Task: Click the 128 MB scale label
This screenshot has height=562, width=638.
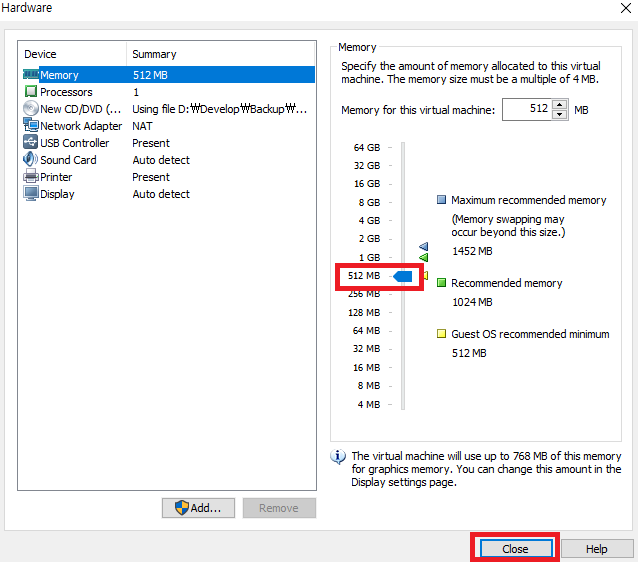Action: pos(364,313)
